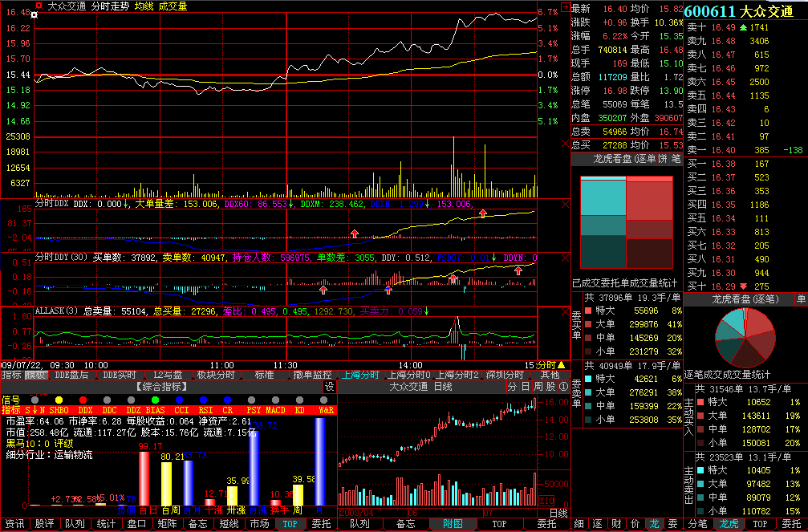Select the PSY indicator label
808x532 pixels.
click(254, 410)
